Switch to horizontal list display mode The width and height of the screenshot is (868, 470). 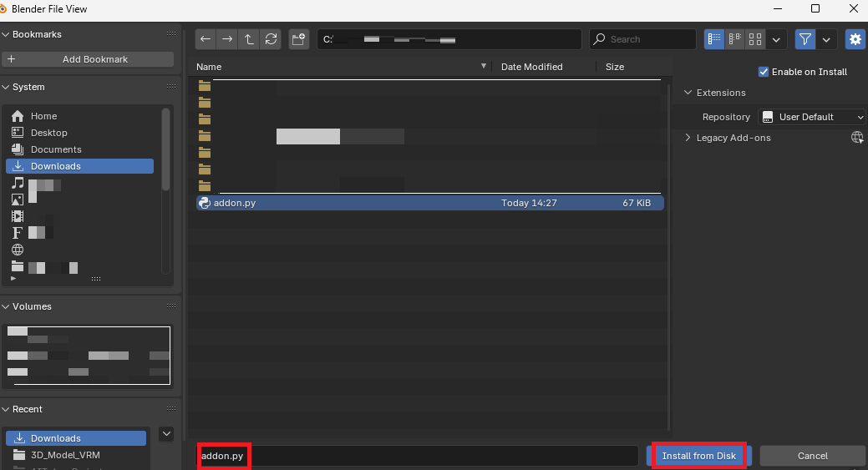(734, 39)
